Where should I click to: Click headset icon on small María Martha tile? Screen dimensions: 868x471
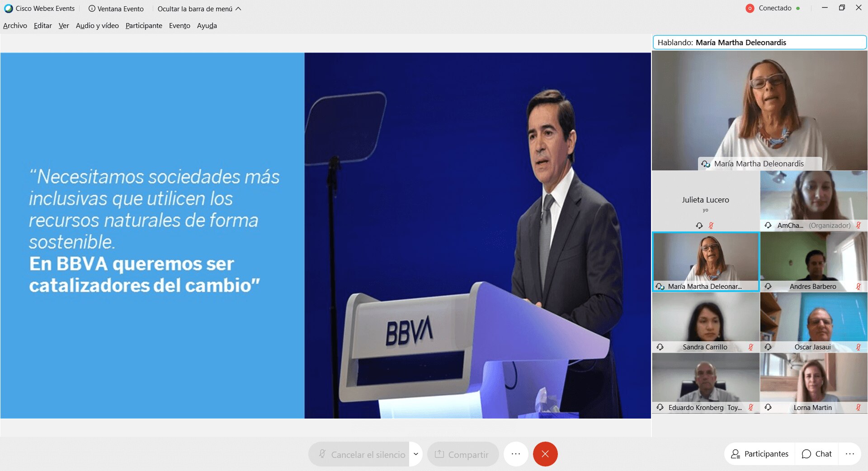(x=660, y=287)
